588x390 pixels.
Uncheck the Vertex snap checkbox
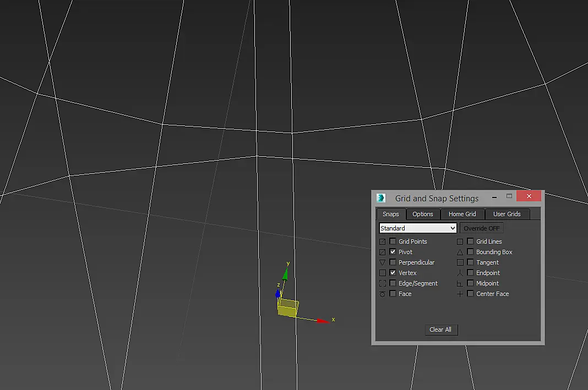point(393,273)
